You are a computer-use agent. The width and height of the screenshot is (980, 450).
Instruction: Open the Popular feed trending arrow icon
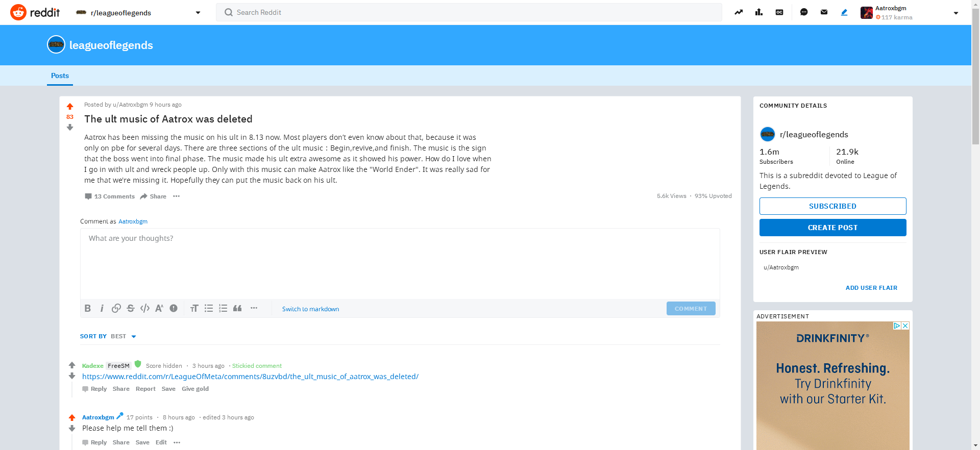point(739,12)
